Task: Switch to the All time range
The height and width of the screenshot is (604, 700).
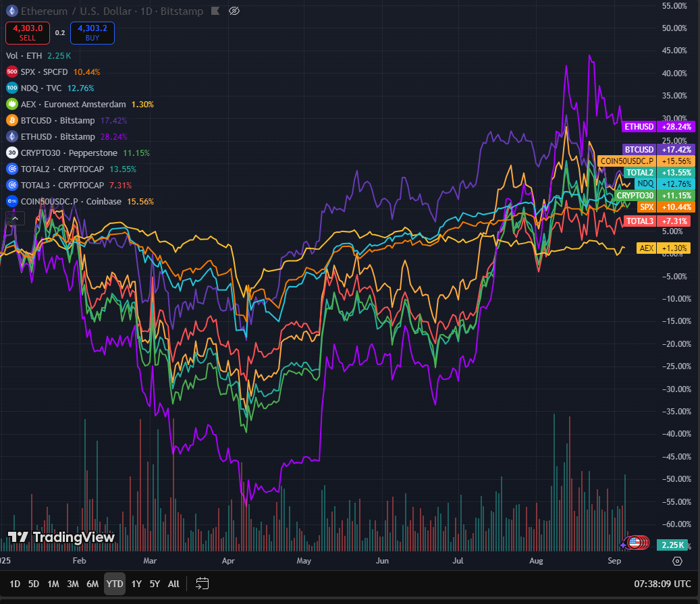Action: (x=173, y=584)
